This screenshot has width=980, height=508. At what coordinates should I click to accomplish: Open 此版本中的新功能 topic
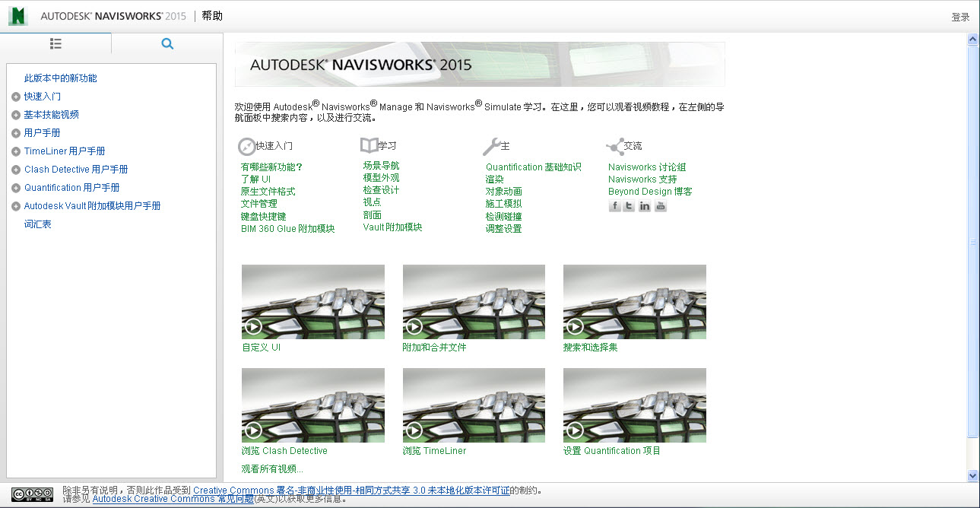click(x=61, y=78)
